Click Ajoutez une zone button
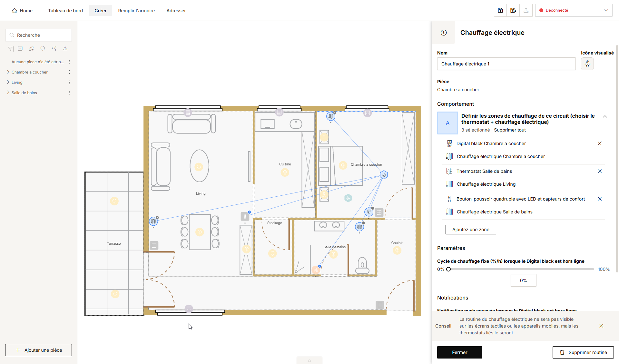This screenshot has width=619, height=364. [x=471, y=230]
